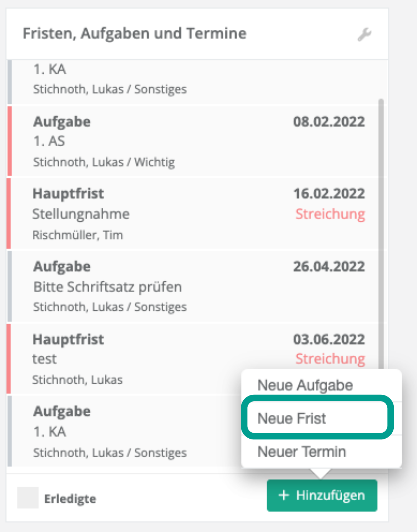Screen dimensions: 417x532
Task: Open the Aufgabe 1. AS entry
Action: coord(143,141)
